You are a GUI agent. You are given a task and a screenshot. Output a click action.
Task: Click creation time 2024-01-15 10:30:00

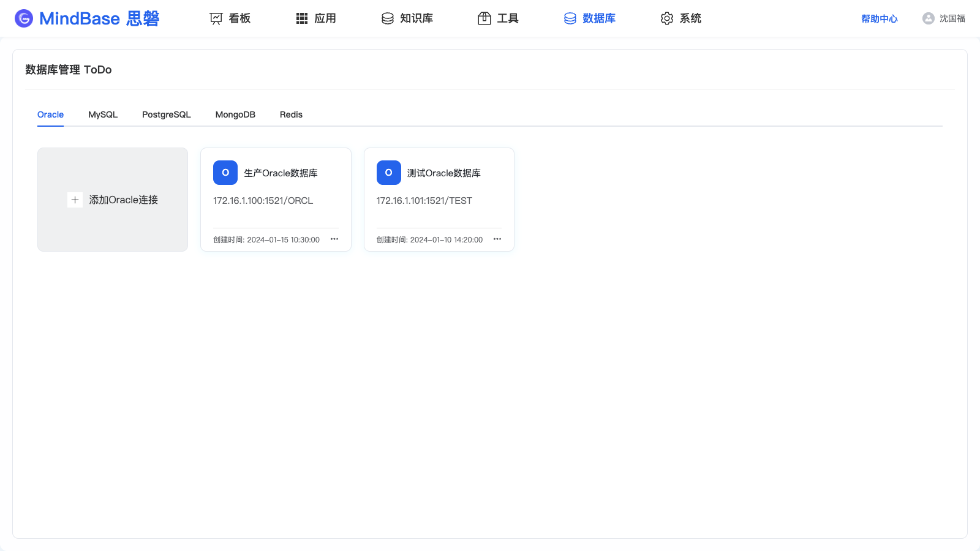tap(283, 240)
